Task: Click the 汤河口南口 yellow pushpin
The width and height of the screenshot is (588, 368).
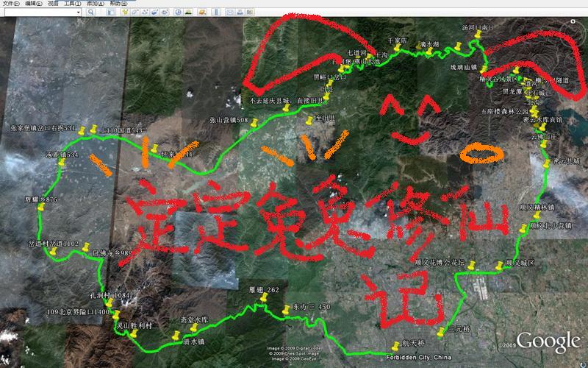Action: pyautogui.click(x=477, y=35)
